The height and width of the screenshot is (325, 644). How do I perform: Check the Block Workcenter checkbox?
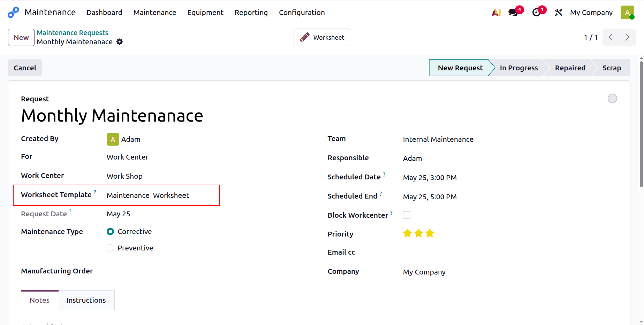tap(407, 215)
